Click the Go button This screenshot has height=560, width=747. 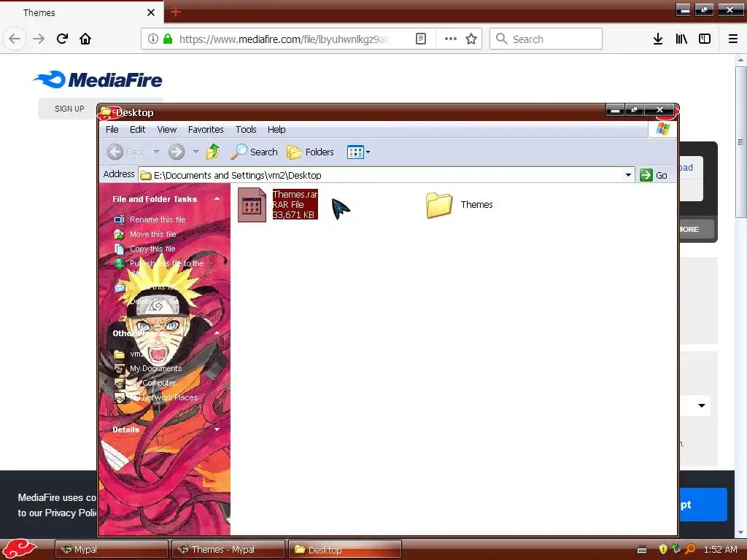coord(653,175)
